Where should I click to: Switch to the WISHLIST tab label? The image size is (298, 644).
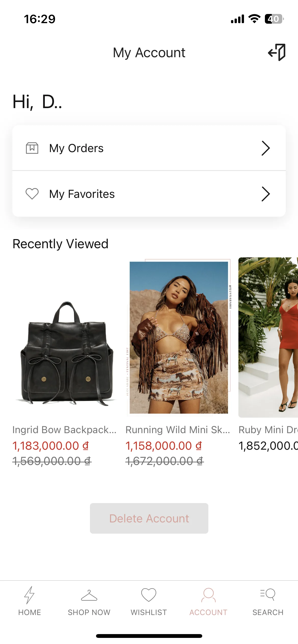coord(149,612)
